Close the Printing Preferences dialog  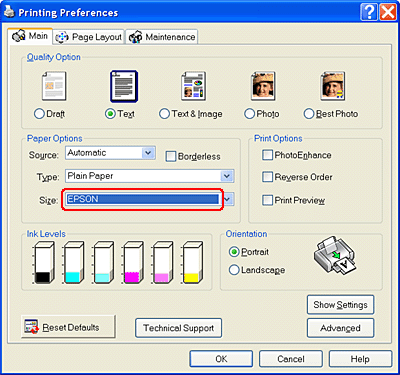point(388,13)
